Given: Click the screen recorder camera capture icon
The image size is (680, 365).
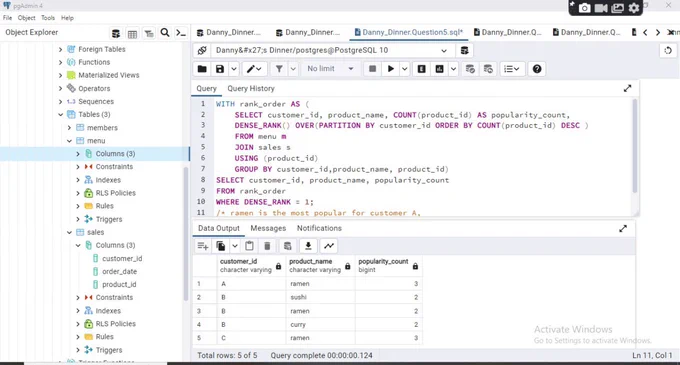Looking at the screenshot, I should tap(584, 8).
